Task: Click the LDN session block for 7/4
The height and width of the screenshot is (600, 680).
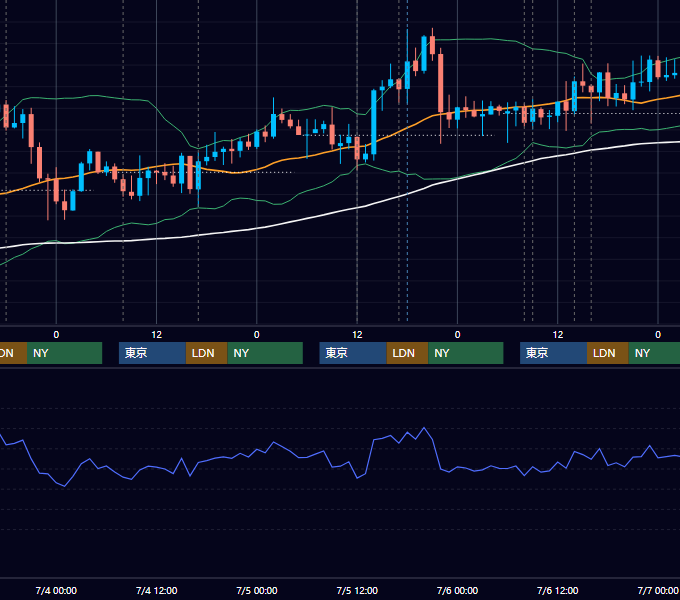Action: (206, 353)
